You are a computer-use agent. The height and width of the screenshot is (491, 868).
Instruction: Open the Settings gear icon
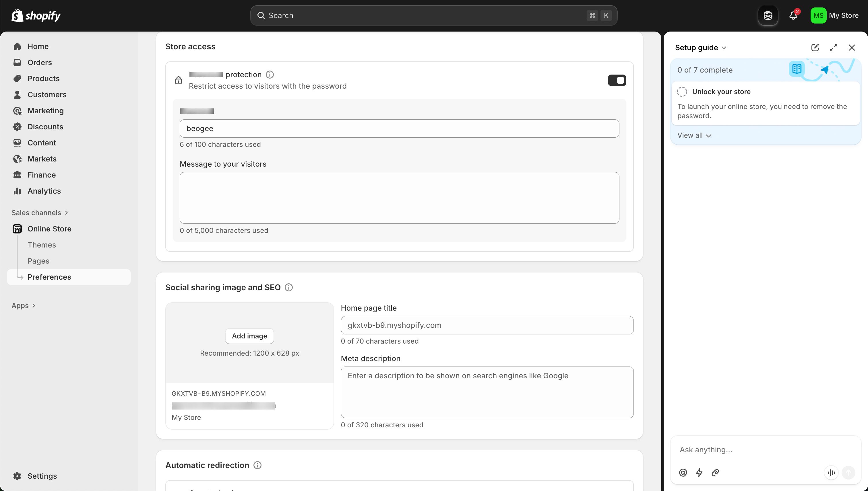17,476
